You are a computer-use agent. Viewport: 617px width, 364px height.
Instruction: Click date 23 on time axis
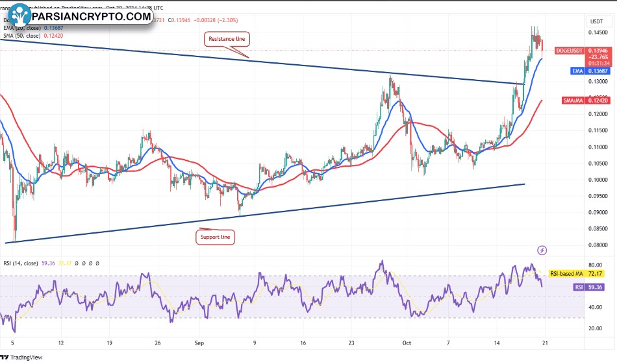[x=351, y=343]
